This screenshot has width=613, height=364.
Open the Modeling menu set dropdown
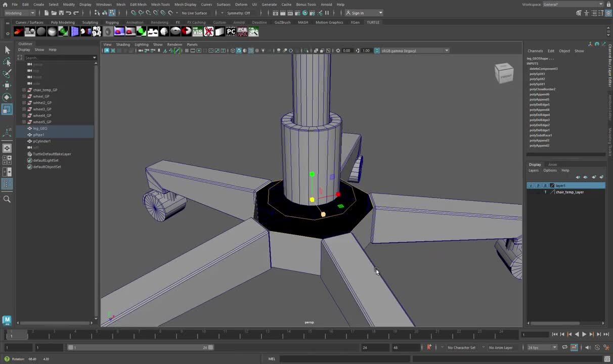(x=19, y=13)
